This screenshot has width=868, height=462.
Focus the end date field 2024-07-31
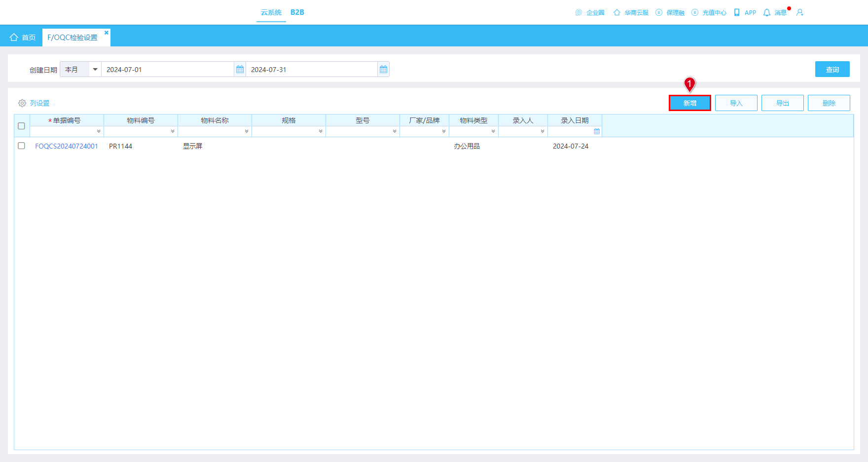click(312, 70)
